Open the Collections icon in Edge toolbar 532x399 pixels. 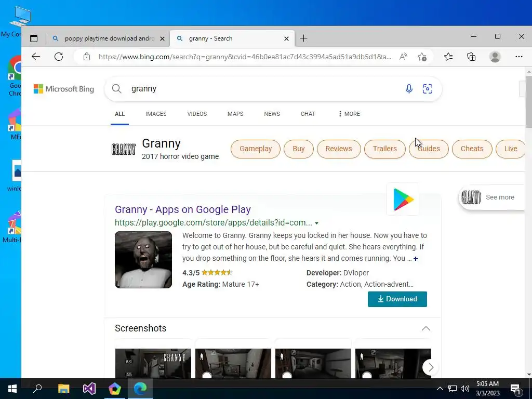pos(471,57)
